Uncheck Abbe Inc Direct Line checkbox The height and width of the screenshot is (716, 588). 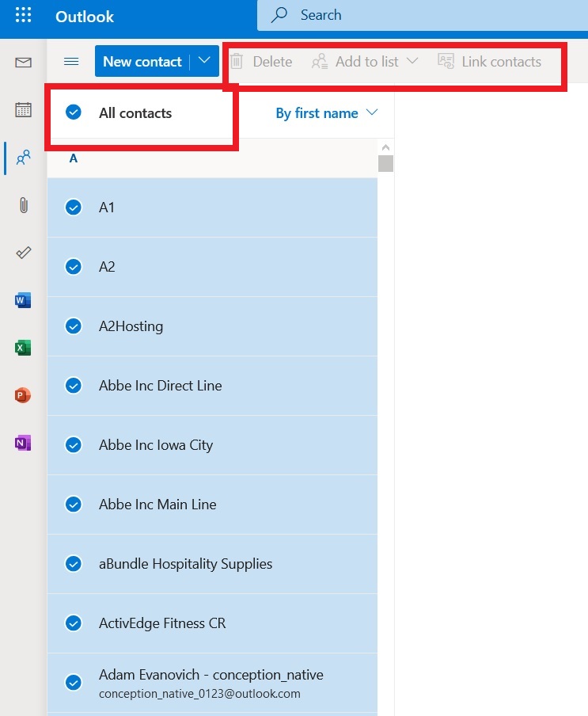(74, 386)
